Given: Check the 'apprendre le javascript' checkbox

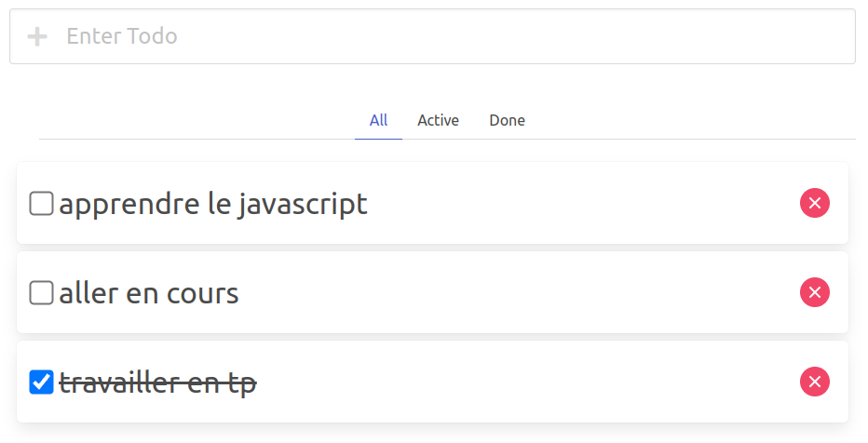Looking at the screenshot, I should (x=41, y=203).
